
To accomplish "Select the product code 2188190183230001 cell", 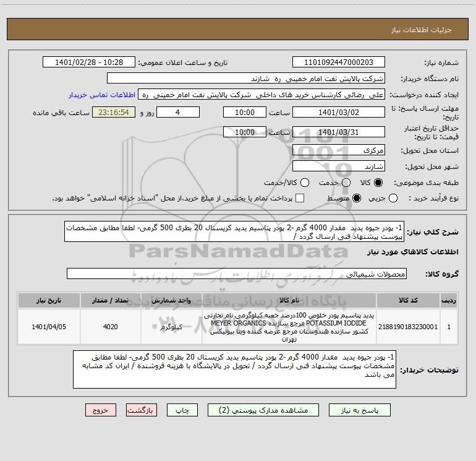I will point(408,327).
